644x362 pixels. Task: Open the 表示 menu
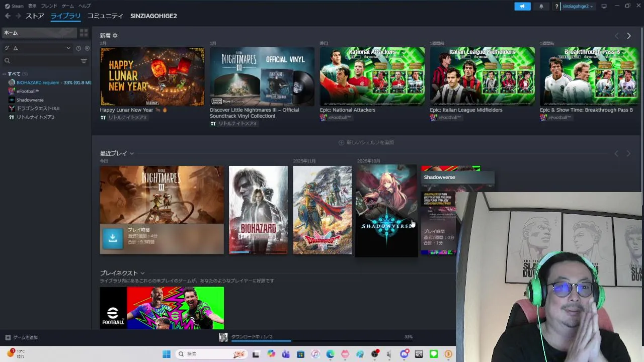coord(32,6)
